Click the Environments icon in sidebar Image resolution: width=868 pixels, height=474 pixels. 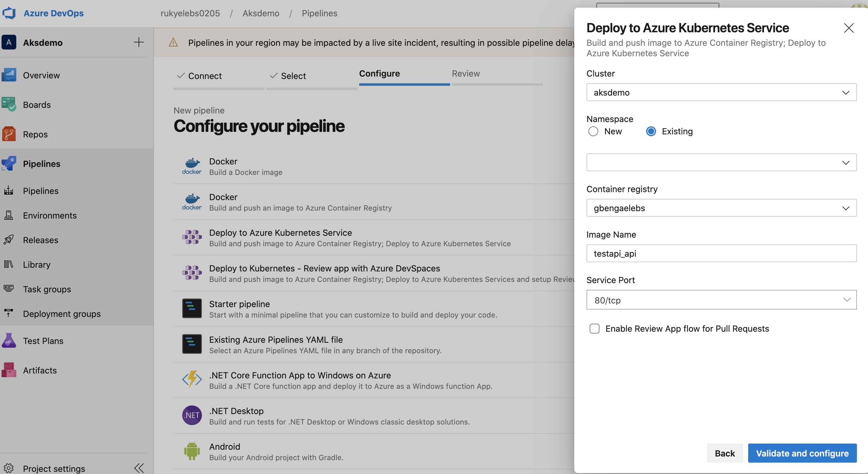click(x=8, y=215)
